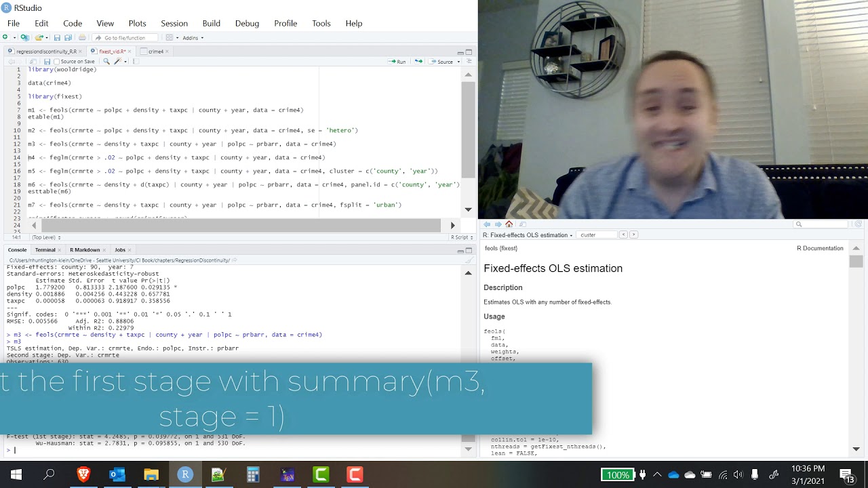
Task: Toggle the Source on Save checkbox
Action: point(57,62)
